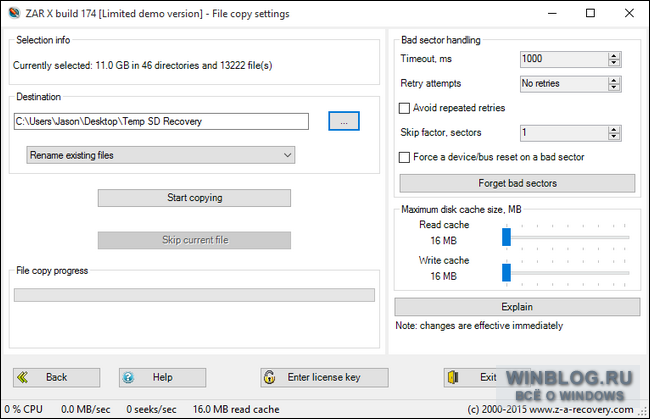Viewport: 650px width, 419px height.
Task: Click Note: changes are effective immediately text
Action: point(479,326)
